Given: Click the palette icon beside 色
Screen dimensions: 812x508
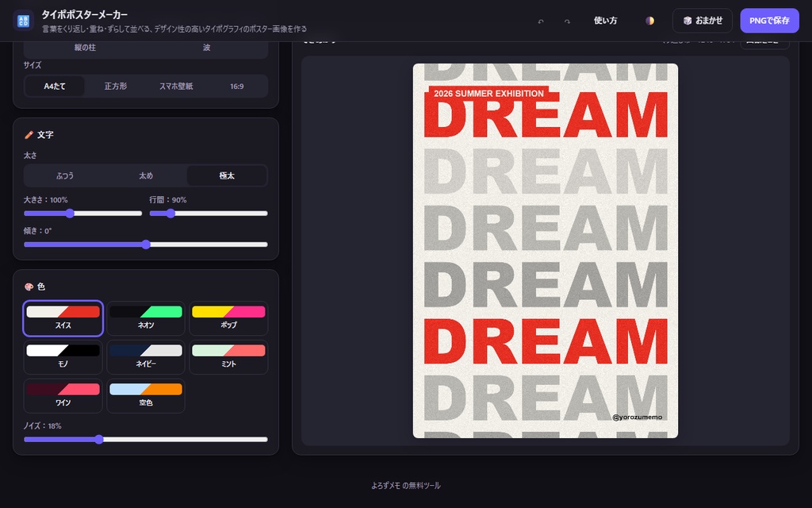Looking at the screenshot, I should point(29,287).
